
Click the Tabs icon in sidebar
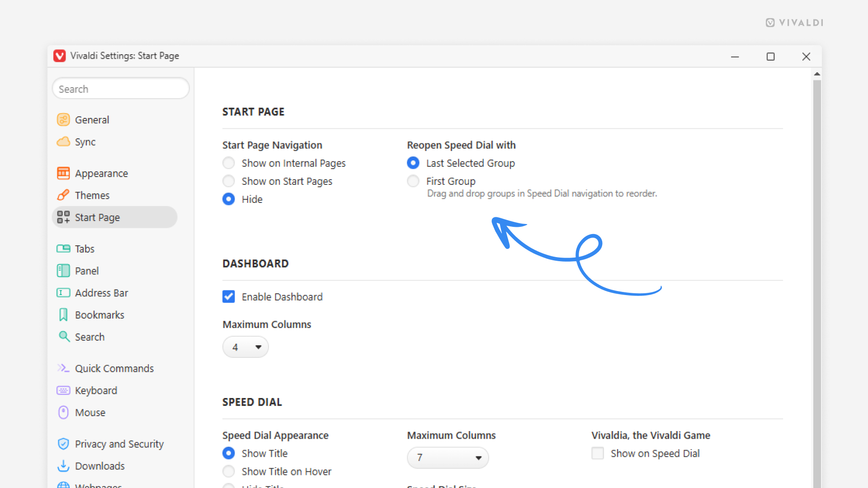pos(63,249)
